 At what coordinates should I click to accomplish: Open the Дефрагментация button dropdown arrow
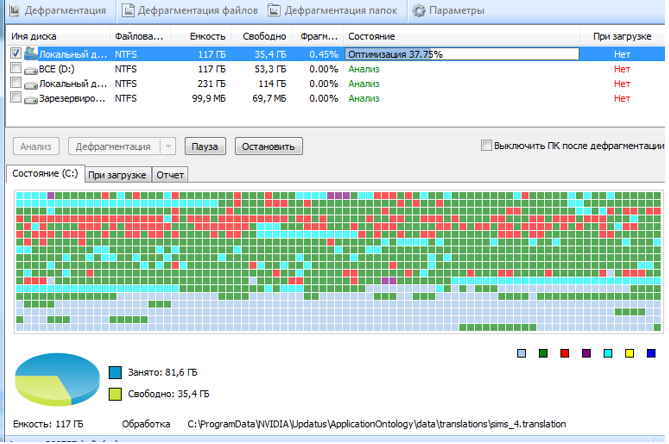(x=168, y=146)
